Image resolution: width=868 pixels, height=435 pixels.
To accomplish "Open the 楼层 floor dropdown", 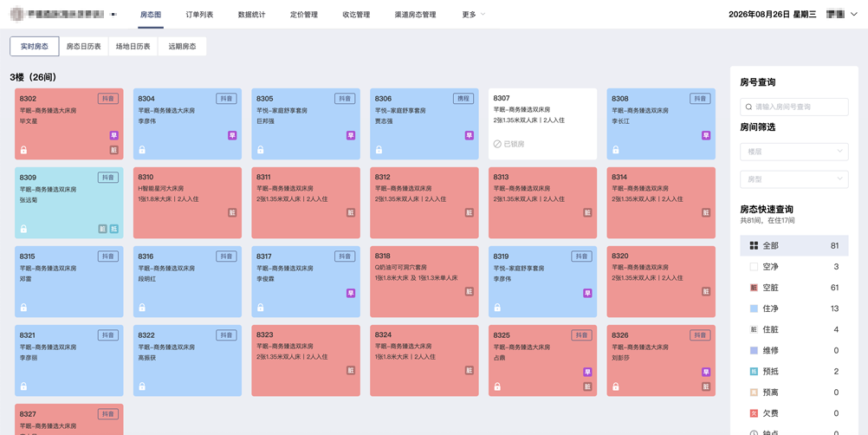I will click(794, 151).
